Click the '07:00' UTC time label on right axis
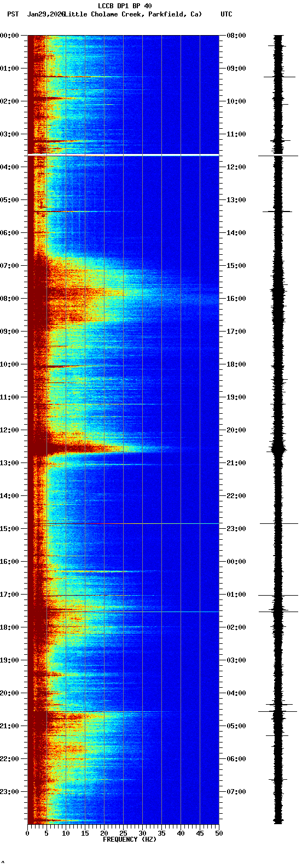Image resolution: width=302 pixels, height=868 pixels. point(236,792)
